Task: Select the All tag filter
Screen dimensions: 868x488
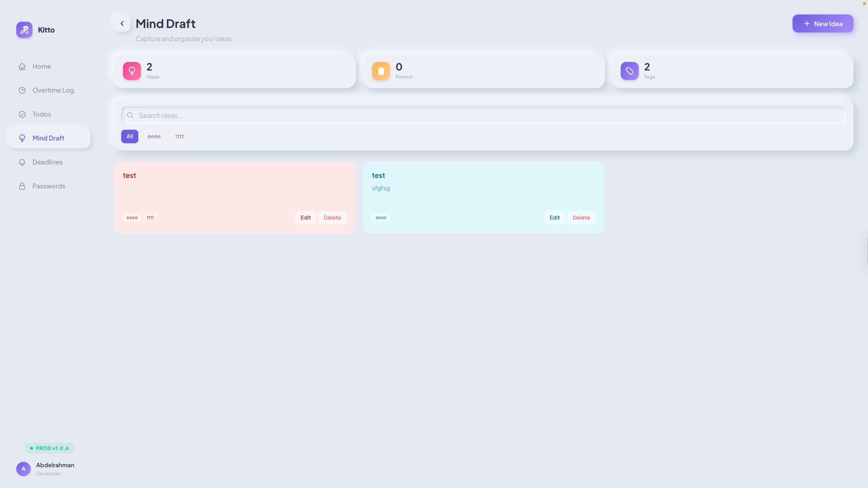Action: click(130, 136)
